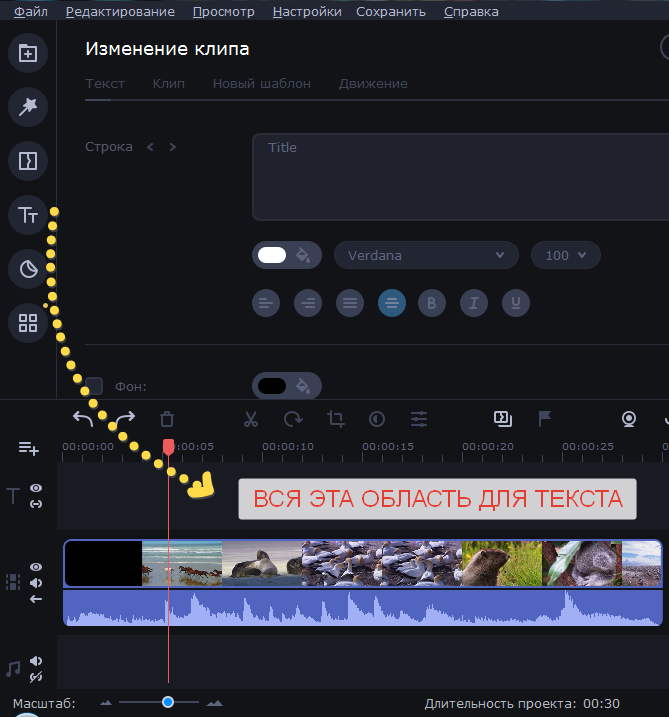Open the Titles tool in sidebar
The image size is (669, 717).
coord(27,214)
